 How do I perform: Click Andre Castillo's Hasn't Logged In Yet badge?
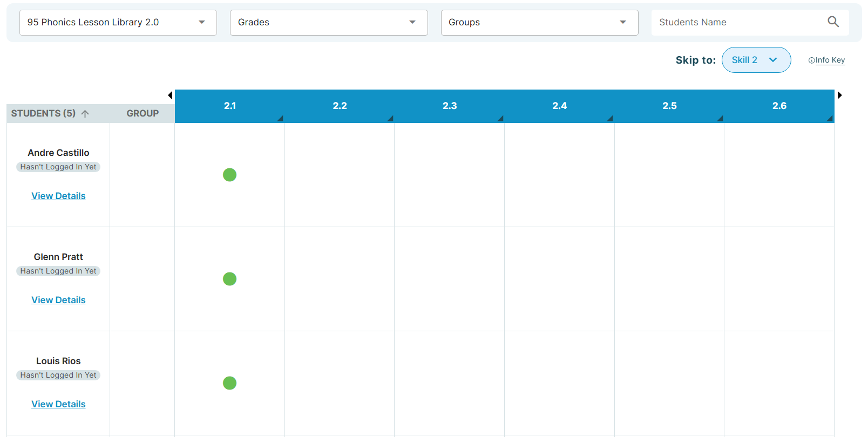coord(58,167)
